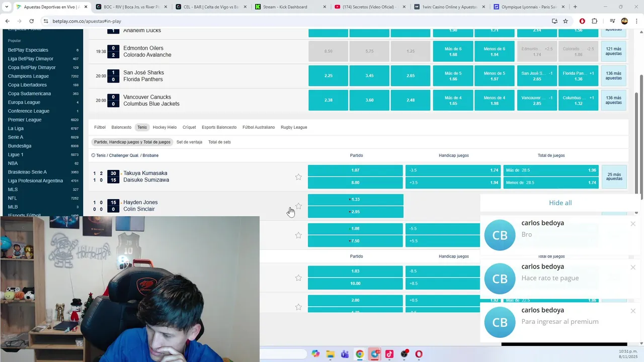Open 121 más apuestas for Edmonton Oilers match
The height and width of the screenshot is (362, 644).
click(x=614, y=51)
